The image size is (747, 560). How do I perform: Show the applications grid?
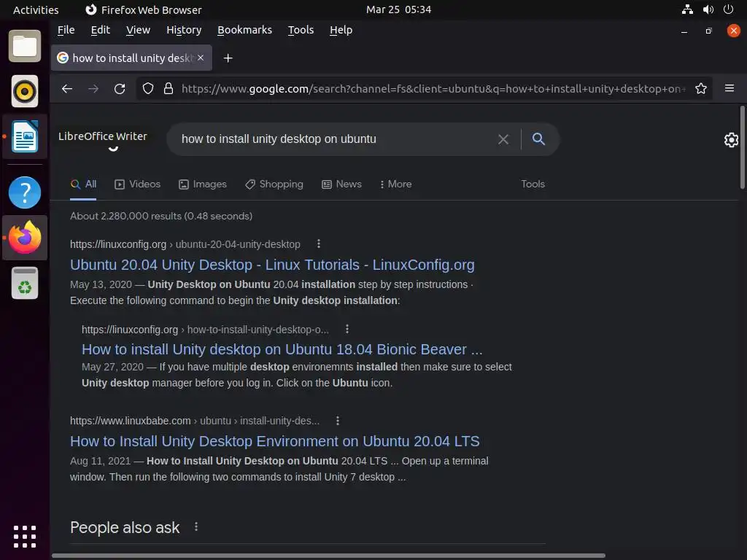(x=25, y=537)
